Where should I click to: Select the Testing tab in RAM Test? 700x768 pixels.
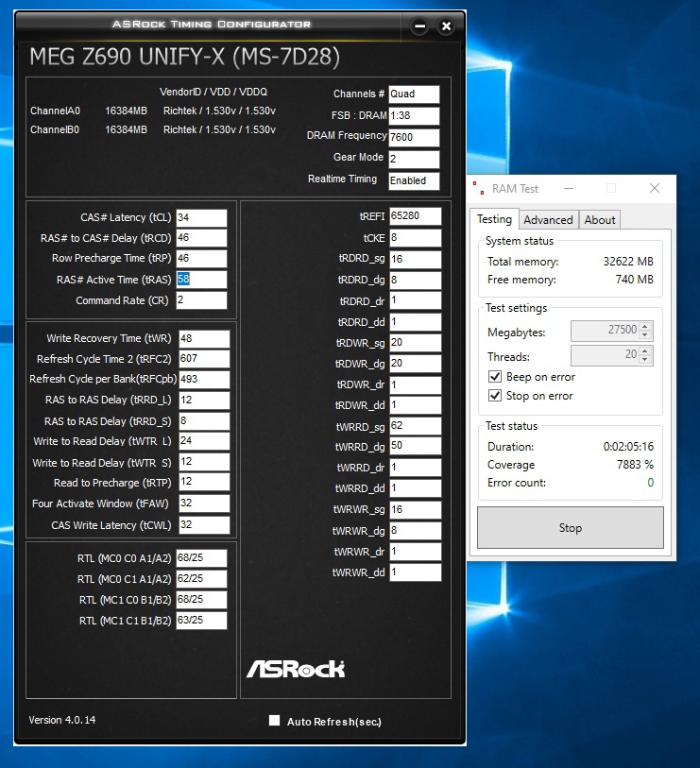point(494,219)
